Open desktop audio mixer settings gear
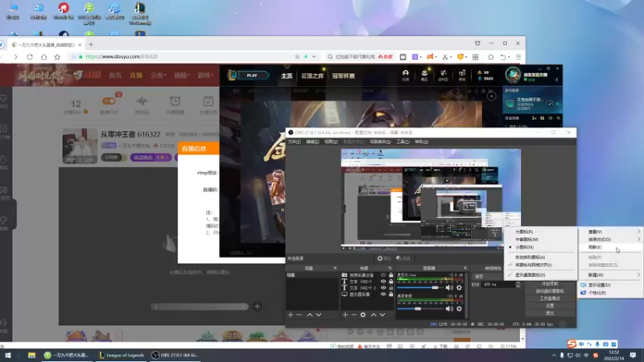Screen dimensions: 644x362 click(459, 309)
